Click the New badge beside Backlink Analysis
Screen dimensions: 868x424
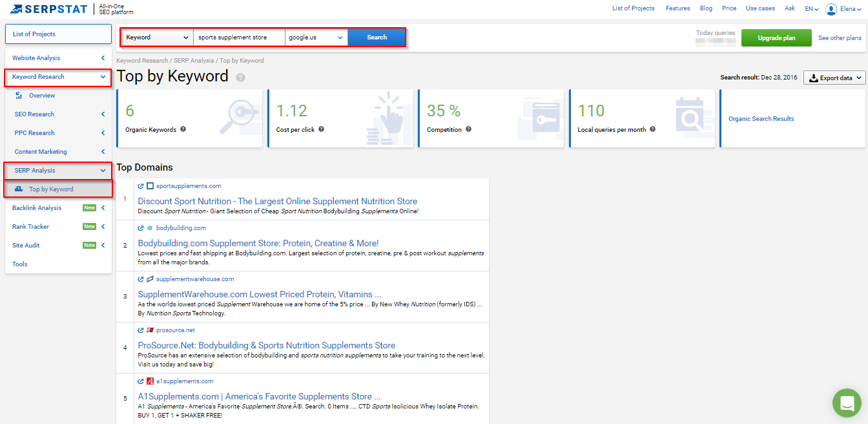89,208
